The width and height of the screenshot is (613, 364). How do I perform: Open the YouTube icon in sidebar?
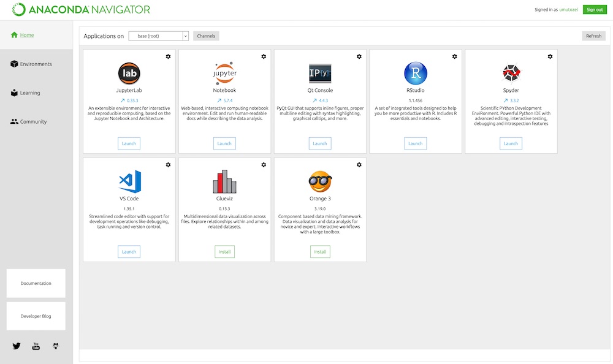(x=36, y=346)
